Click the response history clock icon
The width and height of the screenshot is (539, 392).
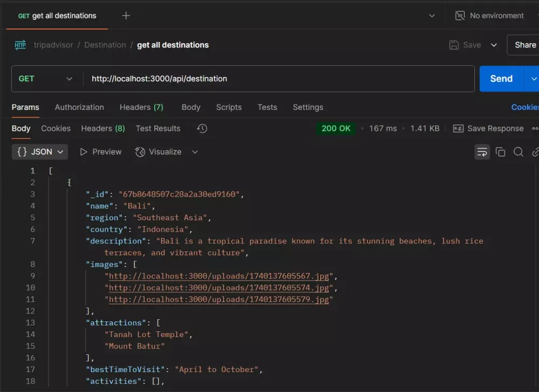202,129
